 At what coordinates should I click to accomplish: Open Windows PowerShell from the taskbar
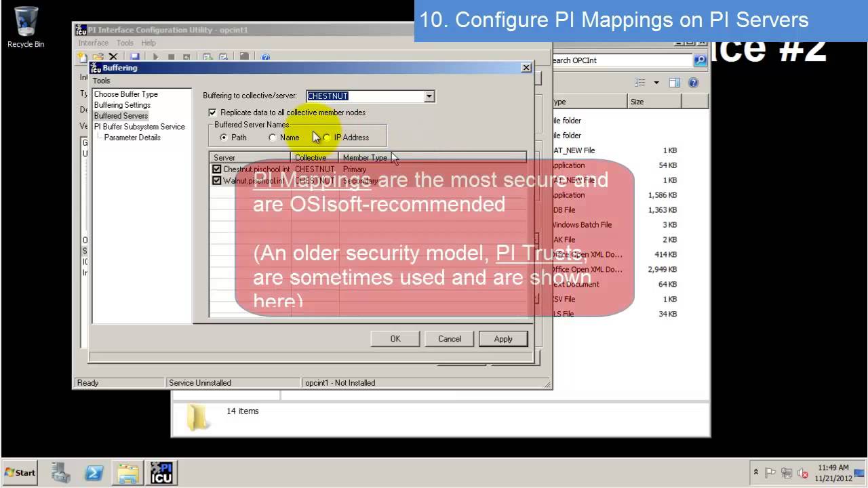94,472
